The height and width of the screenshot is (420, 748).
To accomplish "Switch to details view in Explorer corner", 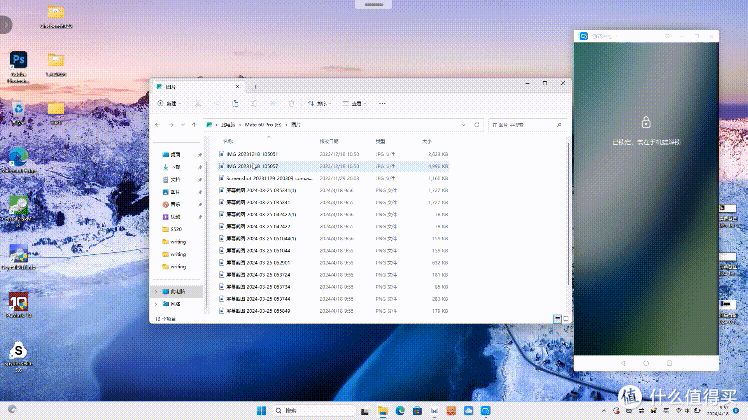I will [557, 317].
